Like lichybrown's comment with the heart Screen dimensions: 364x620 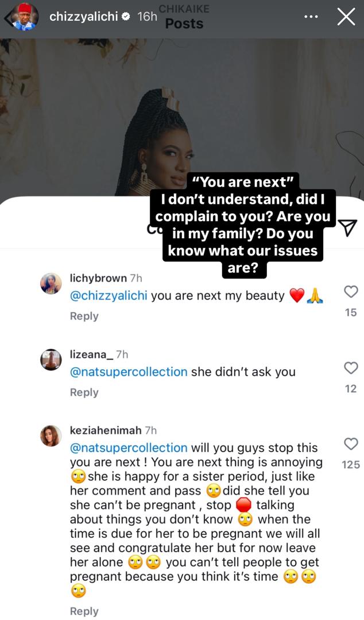350,292
